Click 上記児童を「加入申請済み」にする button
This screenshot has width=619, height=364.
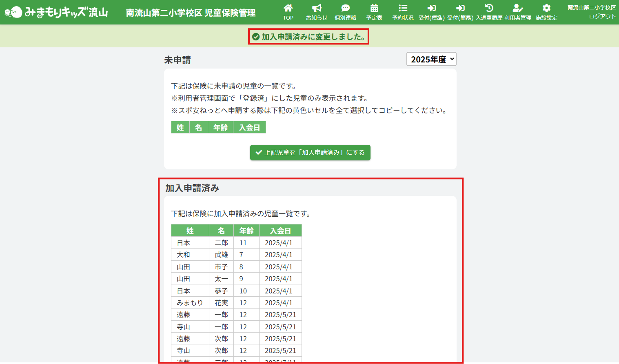coord(310,153)
